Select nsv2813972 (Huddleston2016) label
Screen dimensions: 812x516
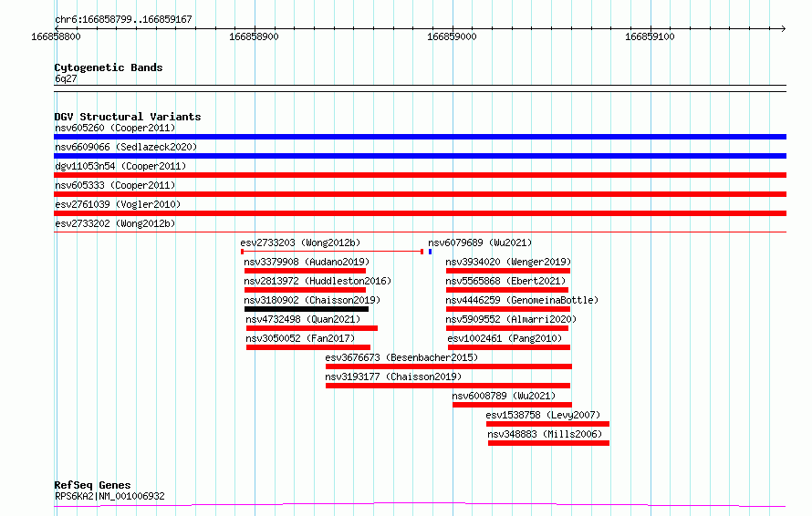click(x=318, y=281)
